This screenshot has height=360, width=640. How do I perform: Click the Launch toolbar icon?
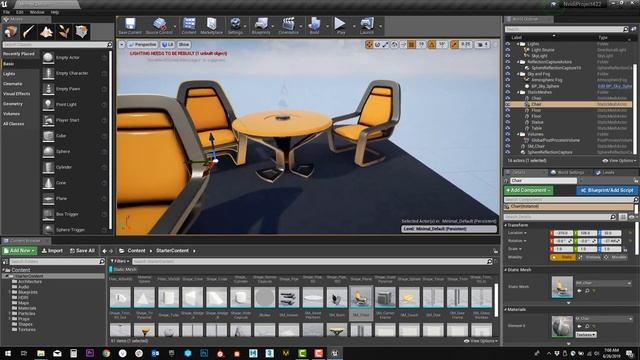pos(367,26)
